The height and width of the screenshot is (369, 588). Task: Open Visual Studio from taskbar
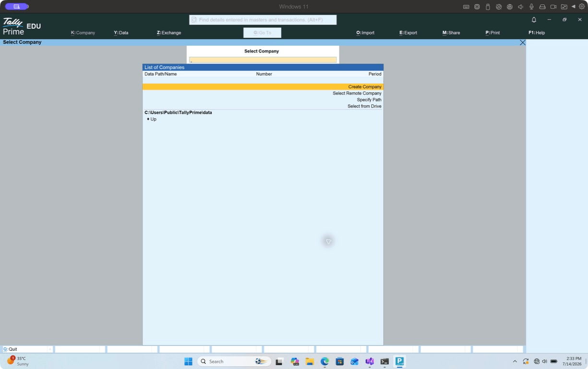click(370, 361)
